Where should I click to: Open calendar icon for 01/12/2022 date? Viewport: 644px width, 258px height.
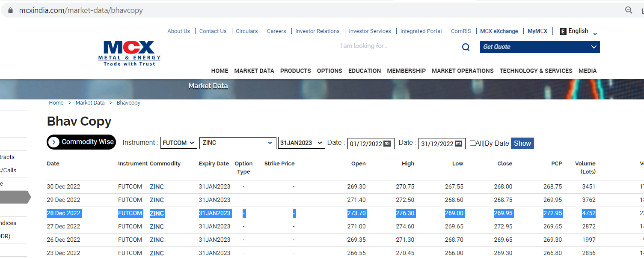click(x=387, y=144)
